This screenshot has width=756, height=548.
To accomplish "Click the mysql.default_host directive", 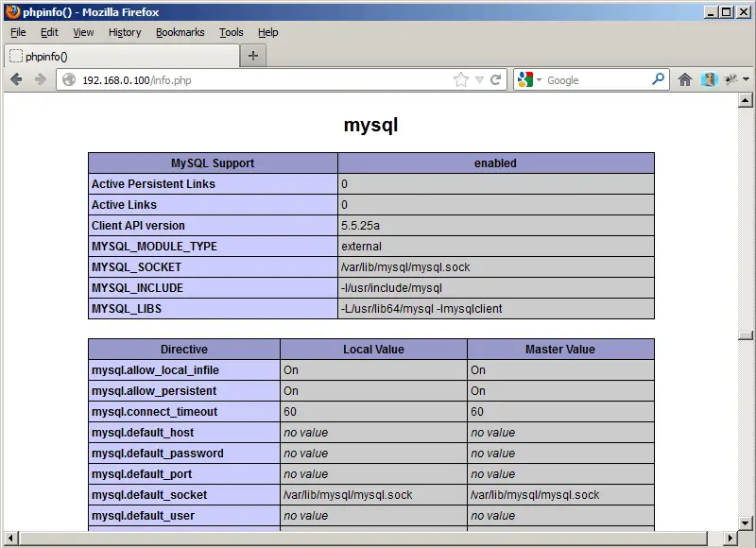I will [143, 432].
